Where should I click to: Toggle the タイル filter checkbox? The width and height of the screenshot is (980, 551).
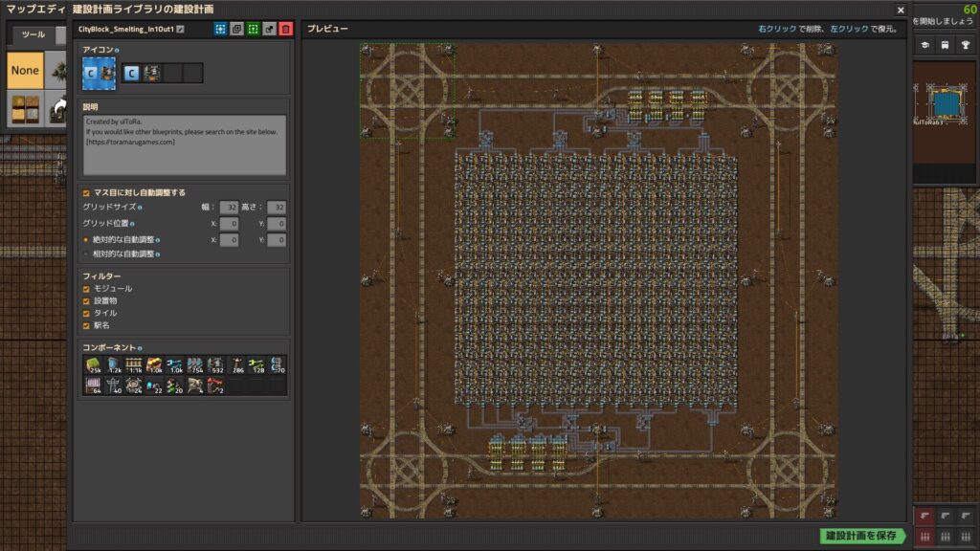pos(87,314)
